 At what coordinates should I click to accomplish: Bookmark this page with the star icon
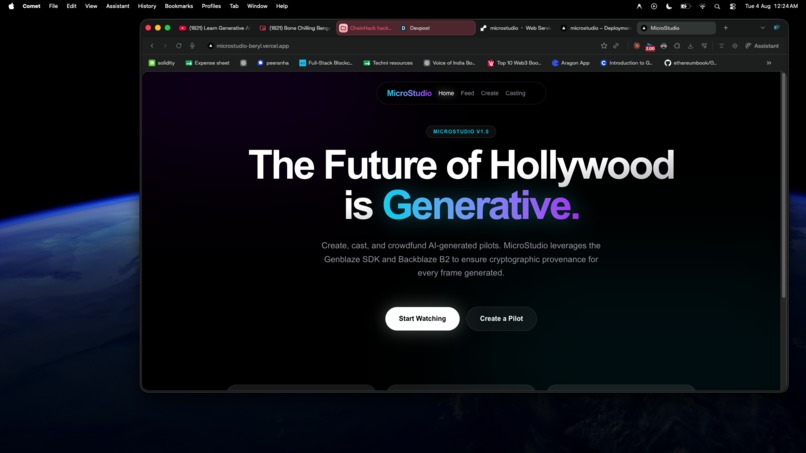click(x=604, y=46)
